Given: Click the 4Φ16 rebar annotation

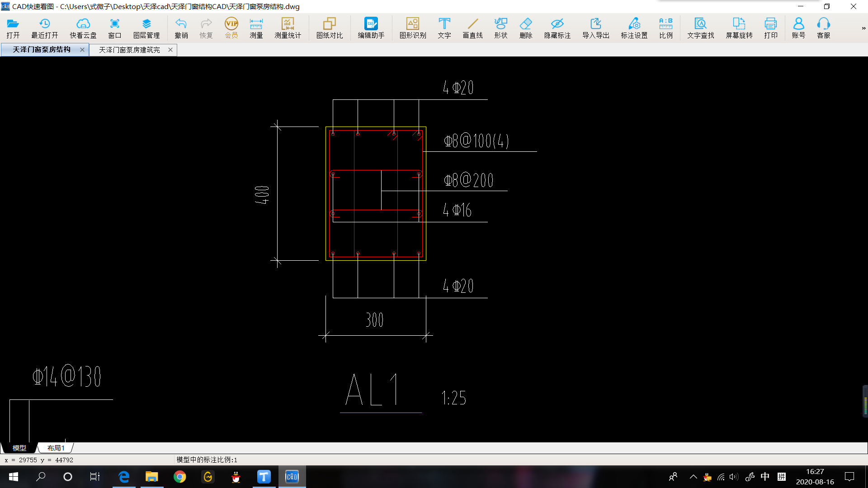Looking at the screenshot, I should click(x=457, y=210).
